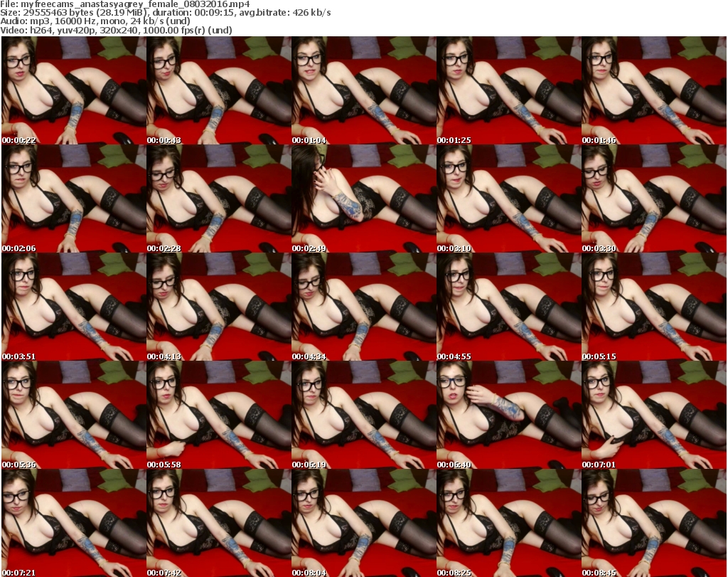The image size is (728, 577).
Task: Click the File name line in header
Action: (x=124, y=4)
